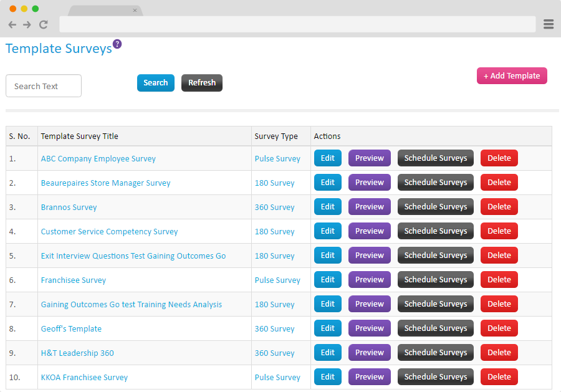Focus the Search Text input field
The width and height of the screenshot is (561, 392).
coord(44,86)
